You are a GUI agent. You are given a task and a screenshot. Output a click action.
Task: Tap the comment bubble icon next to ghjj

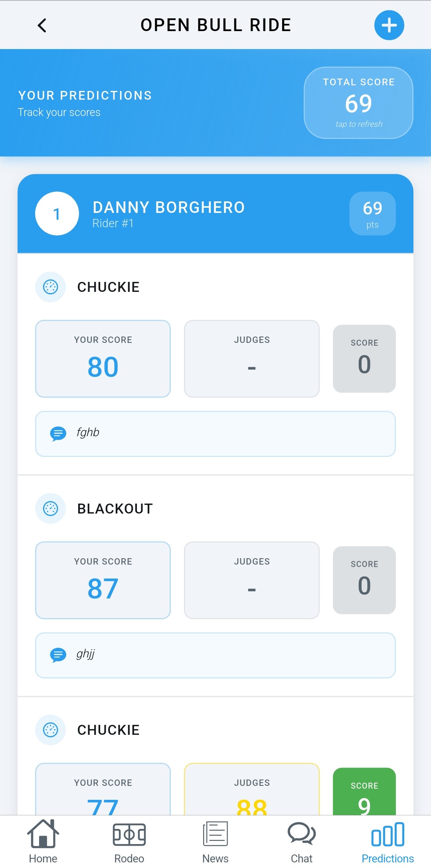pos(58,655)
